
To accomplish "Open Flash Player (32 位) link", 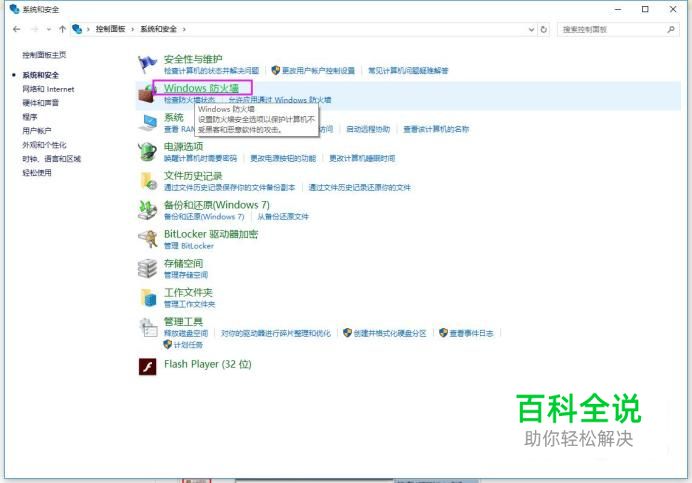I will 208,364.
